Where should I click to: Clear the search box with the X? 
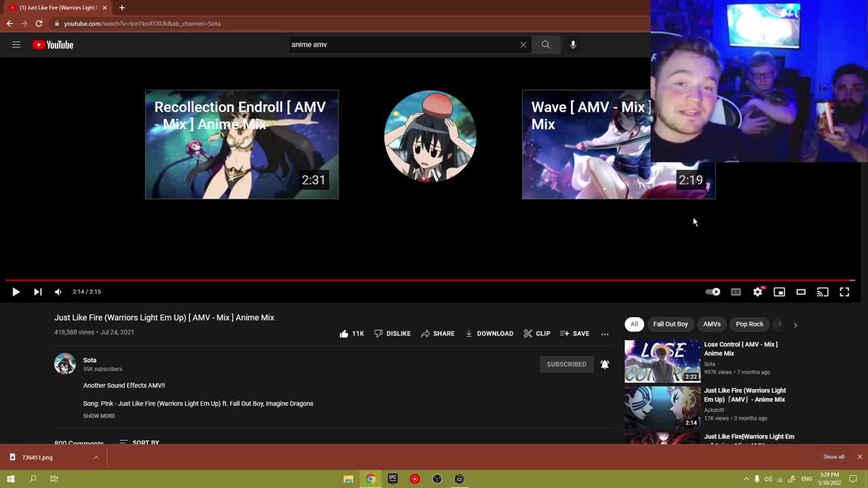point(523,45)
